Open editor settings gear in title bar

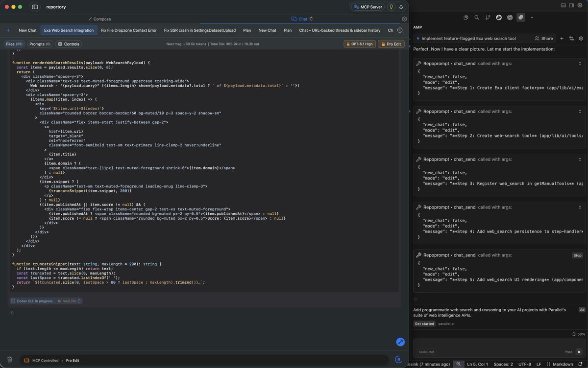click(580, 5)
